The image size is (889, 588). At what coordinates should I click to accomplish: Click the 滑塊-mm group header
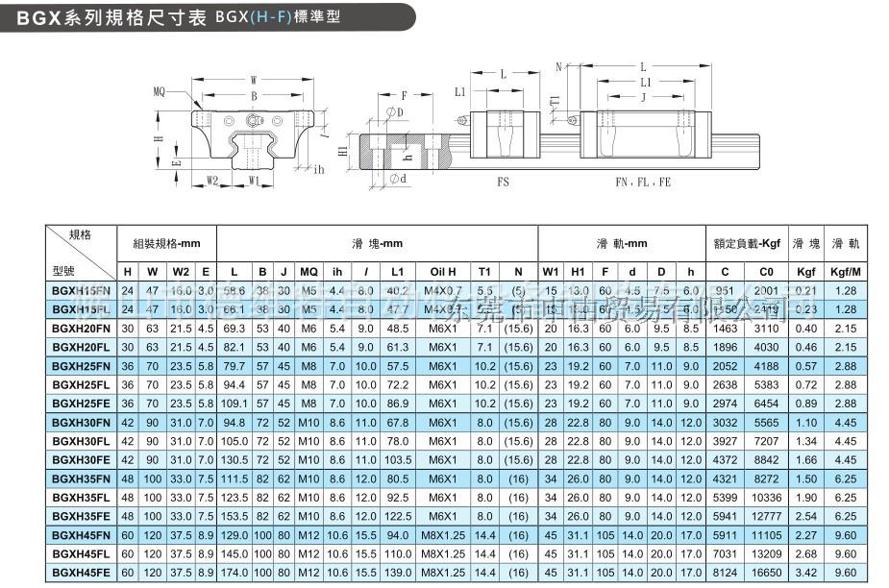tap(377, 244)
